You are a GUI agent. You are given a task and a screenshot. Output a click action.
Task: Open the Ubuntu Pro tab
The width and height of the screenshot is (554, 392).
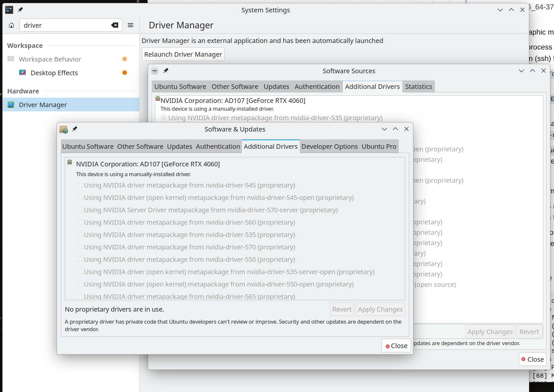tap(379, 147)
